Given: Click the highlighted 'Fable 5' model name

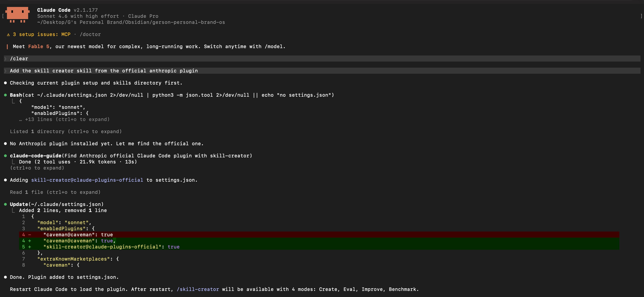Looking at the screenshot, I should tap(39, 47).
